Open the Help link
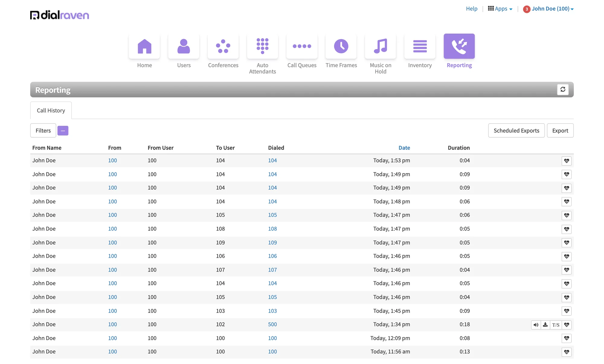 click(472, 9)
